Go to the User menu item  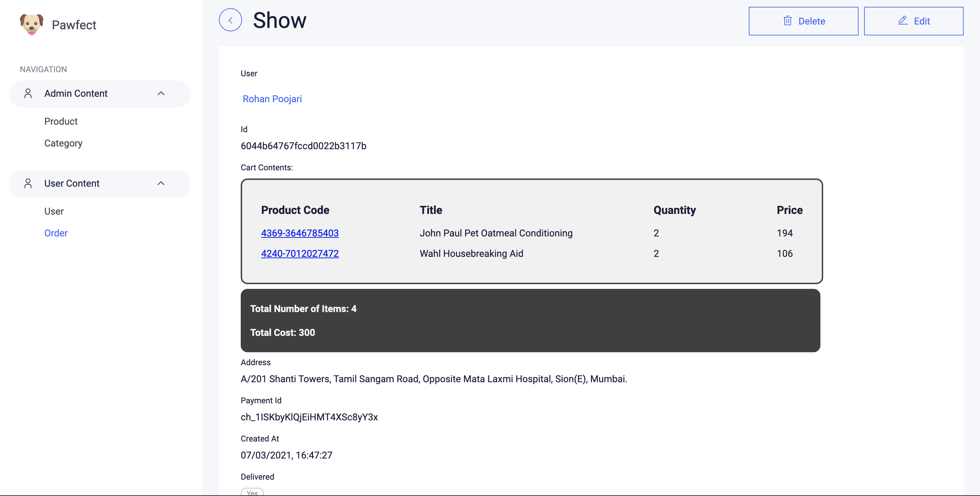point(54,211)
